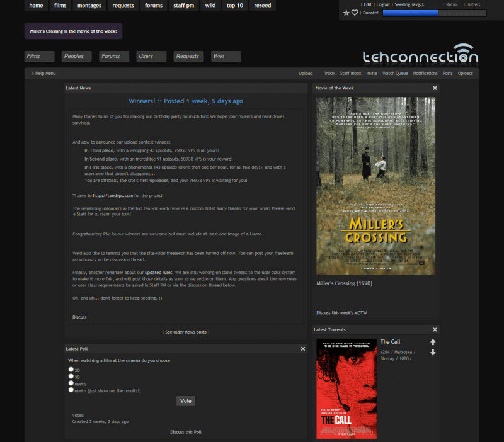
Task: Click Discuss this week's MOTW
Action: pos(341,313)
